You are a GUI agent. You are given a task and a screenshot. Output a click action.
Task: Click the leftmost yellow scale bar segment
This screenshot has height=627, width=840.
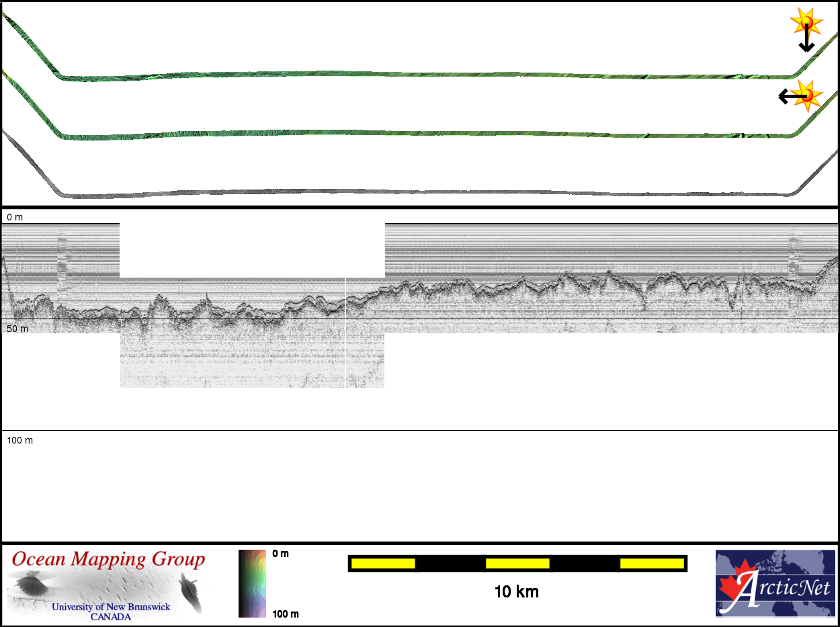tap(383, 563)
